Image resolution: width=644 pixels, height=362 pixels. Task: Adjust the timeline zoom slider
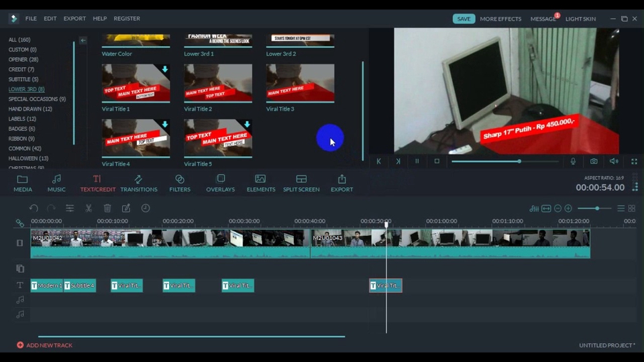595,208
